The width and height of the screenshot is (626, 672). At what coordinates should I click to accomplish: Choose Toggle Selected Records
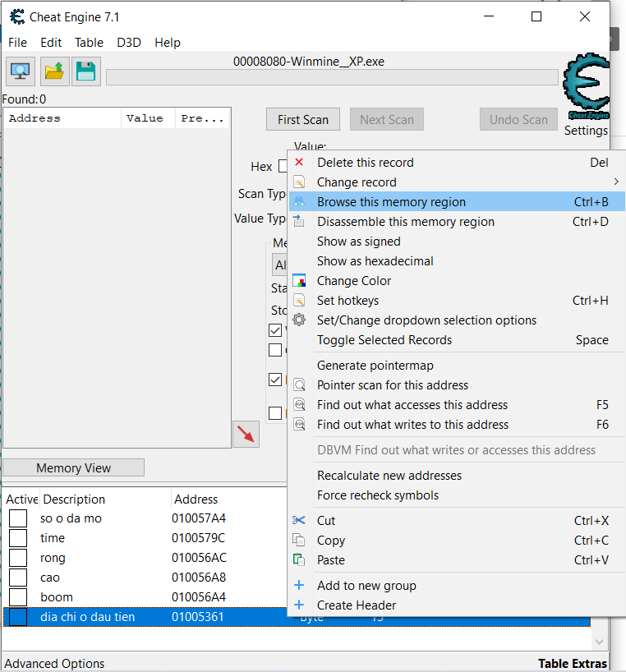457,339
